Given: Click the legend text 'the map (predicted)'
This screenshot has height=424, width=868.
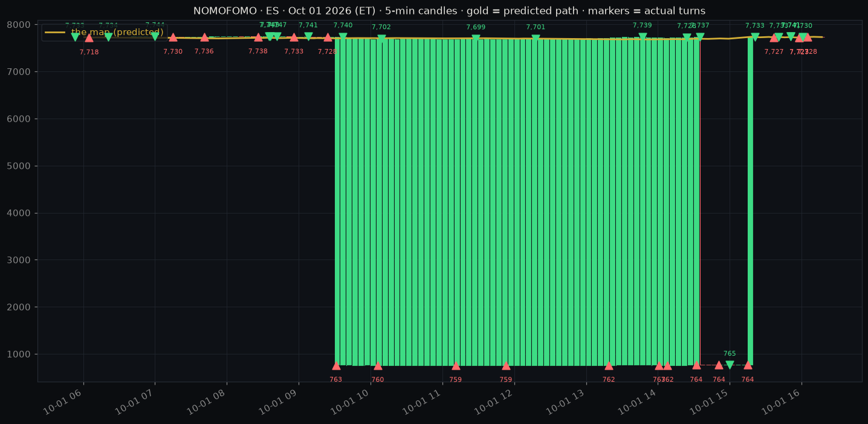Looking at the screenshot, I should pos(117,32).
